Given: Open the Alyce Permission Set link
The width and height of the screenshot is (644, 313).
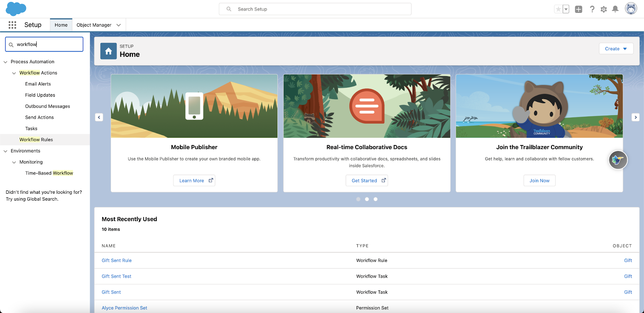Looking at the screenshot, I should click(124, 308).
